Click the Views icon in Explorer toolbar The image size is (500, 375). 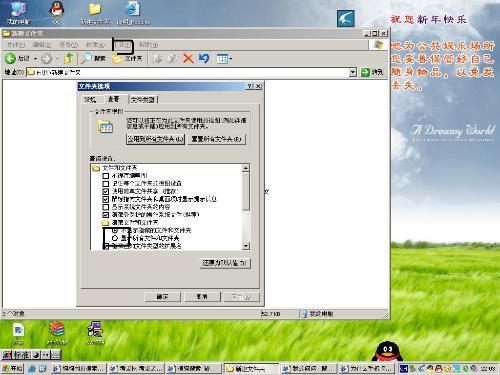click(x=222, y=59)
